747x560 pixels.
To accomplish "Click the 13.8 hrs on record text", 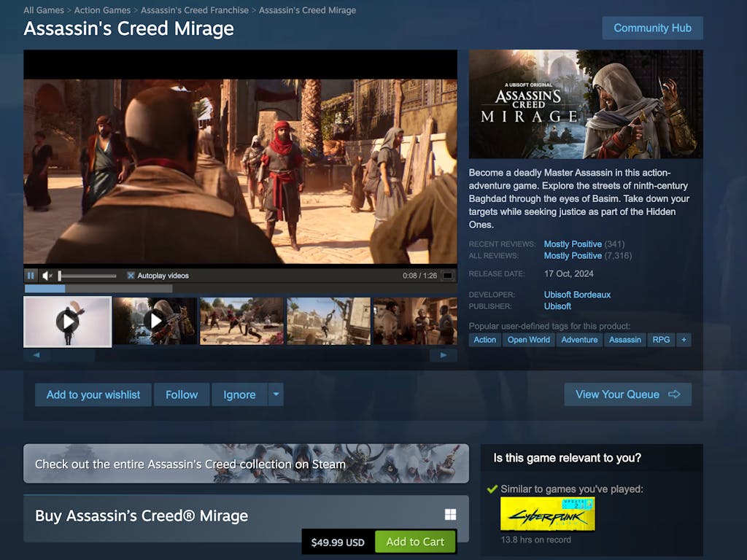I will [x=536, y=540].
